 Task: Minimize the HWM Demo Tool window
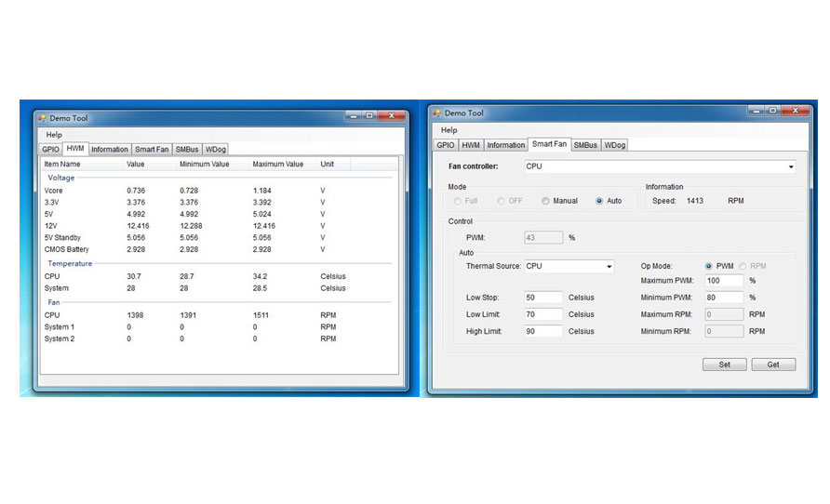click(353, 116)
